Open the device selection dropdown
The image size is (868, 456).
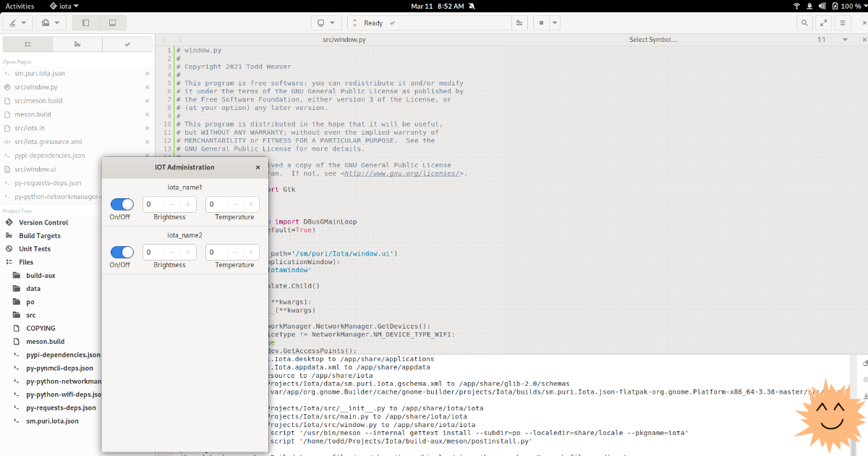click(x=326, y=23)
